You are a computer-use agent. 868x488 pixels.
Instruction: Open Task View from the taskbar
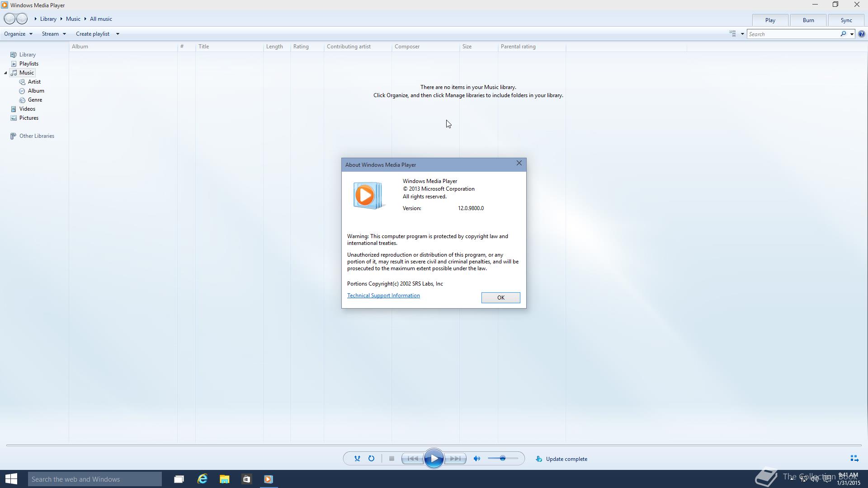[x=179, y=479]
